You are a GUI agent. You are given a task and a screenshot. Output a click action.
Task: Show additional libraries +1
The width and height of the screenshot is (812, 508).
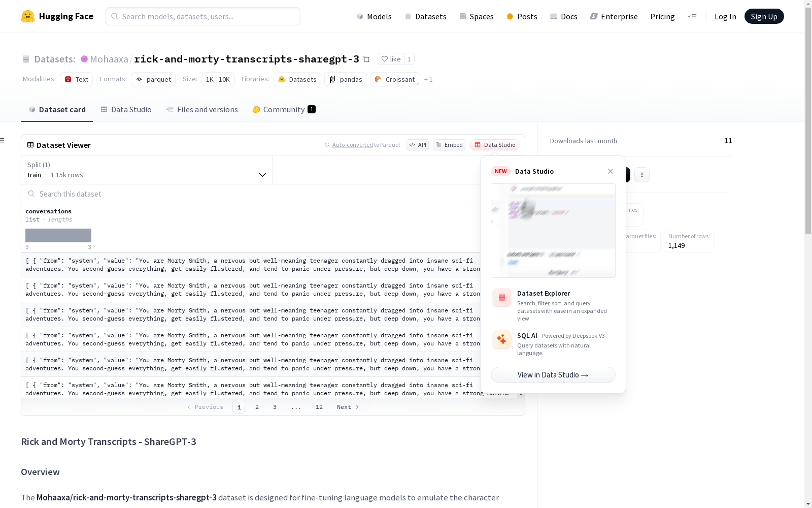[428, 79]
